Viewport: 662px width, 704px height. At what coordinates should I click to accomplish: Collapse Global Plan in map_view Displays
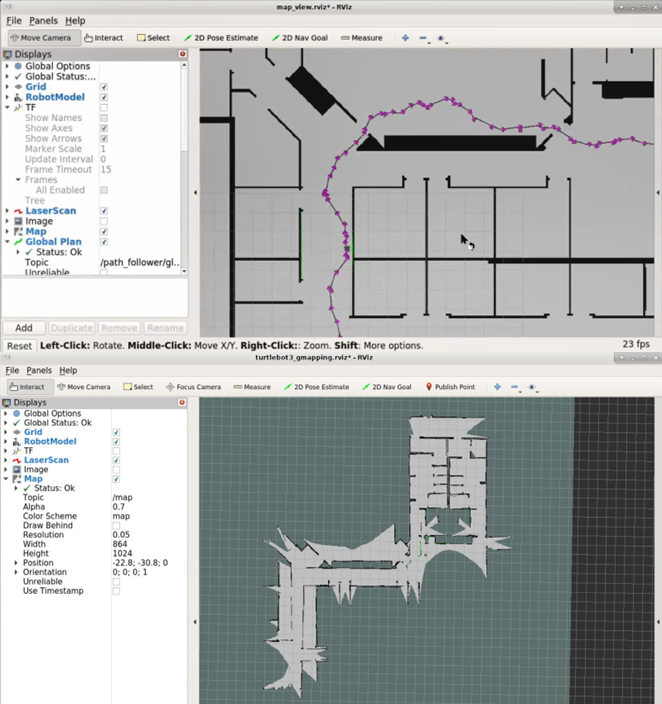(x=7, y=242)
